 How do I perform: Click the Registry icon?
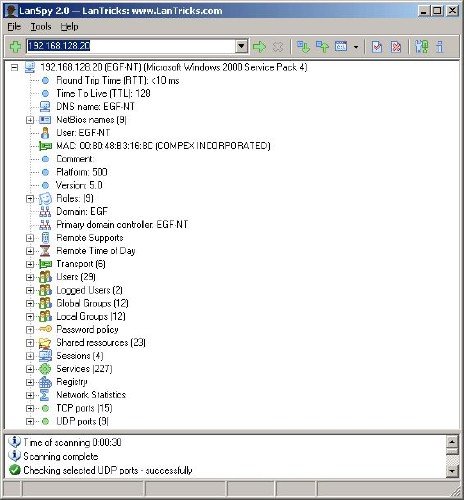tap(45, 382)
